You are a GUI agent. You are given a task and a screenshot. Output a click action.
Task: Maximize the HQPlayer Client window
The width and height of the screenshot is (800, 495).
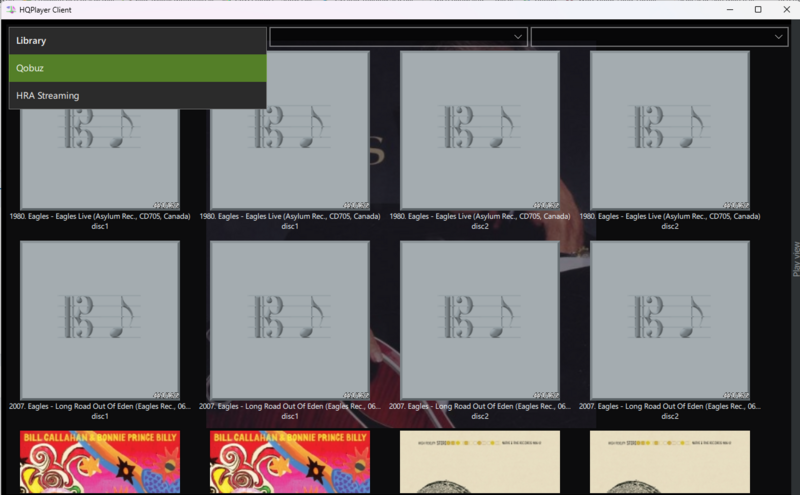tap(757, 9)
